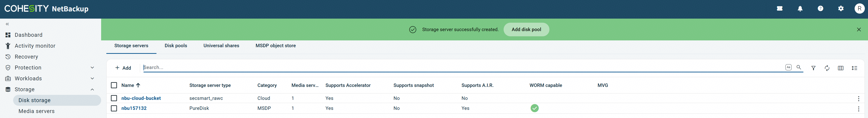The width and height of the screenshot is (868, 118).
Task: Expand the Workloads menu chevron
Action: click(x=92, y=79)
